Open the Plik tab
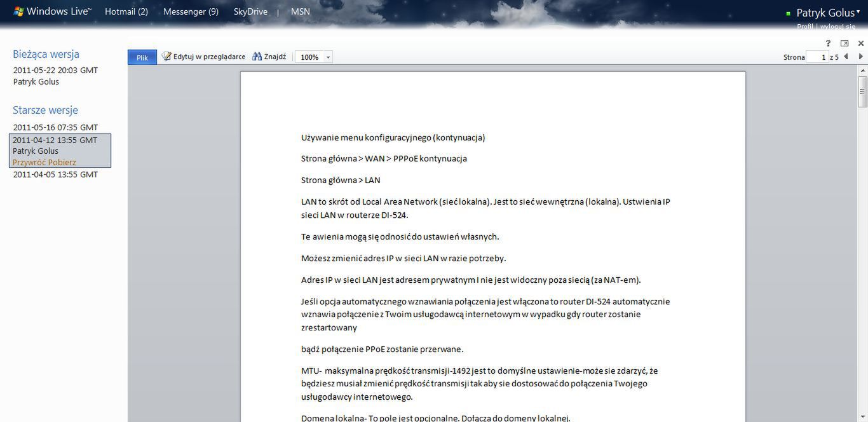The image size is (868, 422). click(x=142, y=57)
